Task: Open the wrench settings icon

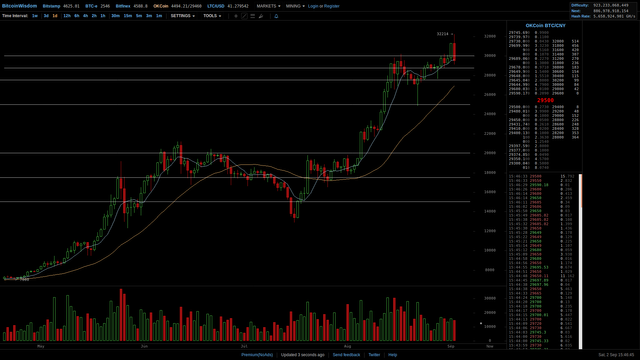Action: [x=261, y=16]
